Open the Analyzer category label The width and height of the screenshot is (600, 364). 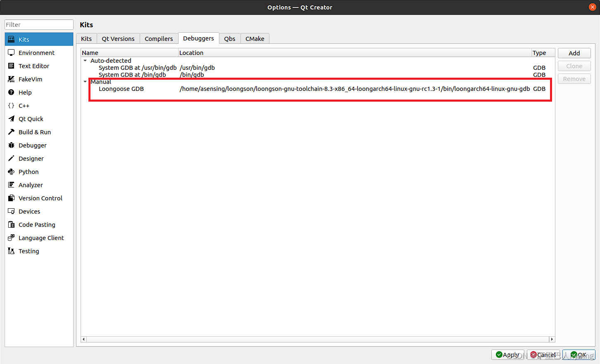click(x=31, y=185)
